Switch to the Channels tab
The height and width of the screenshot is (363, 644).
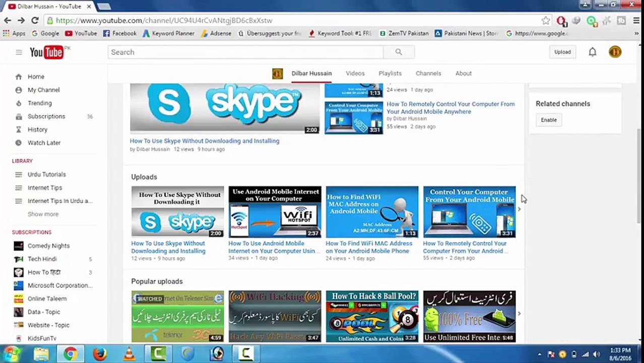(428, 74)
